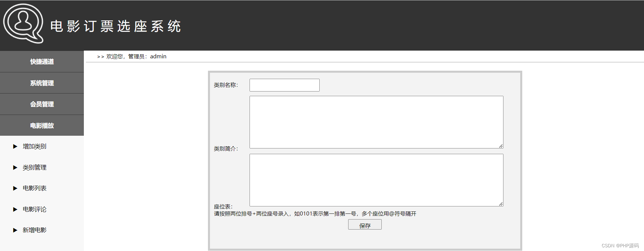Focus the 类别简介 textarea
The image size is (644, 251).
pos(376,122)
